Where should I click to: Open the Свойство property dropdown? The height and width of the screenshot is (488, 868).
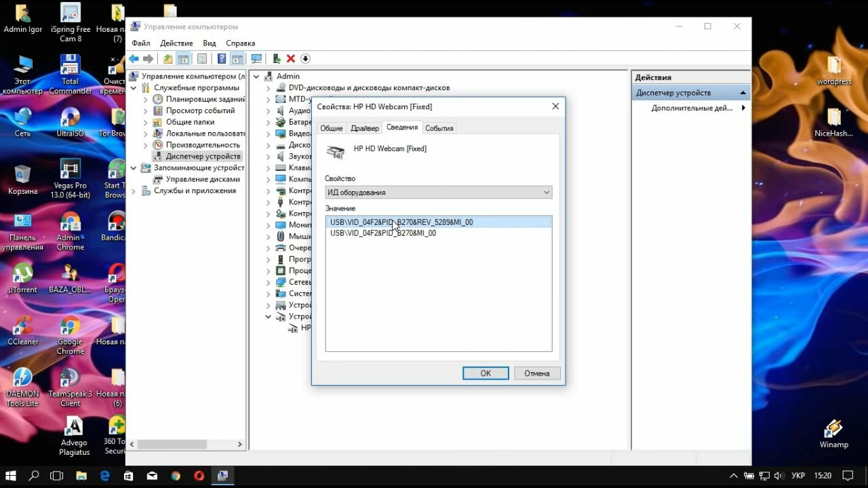coord(439,192)
